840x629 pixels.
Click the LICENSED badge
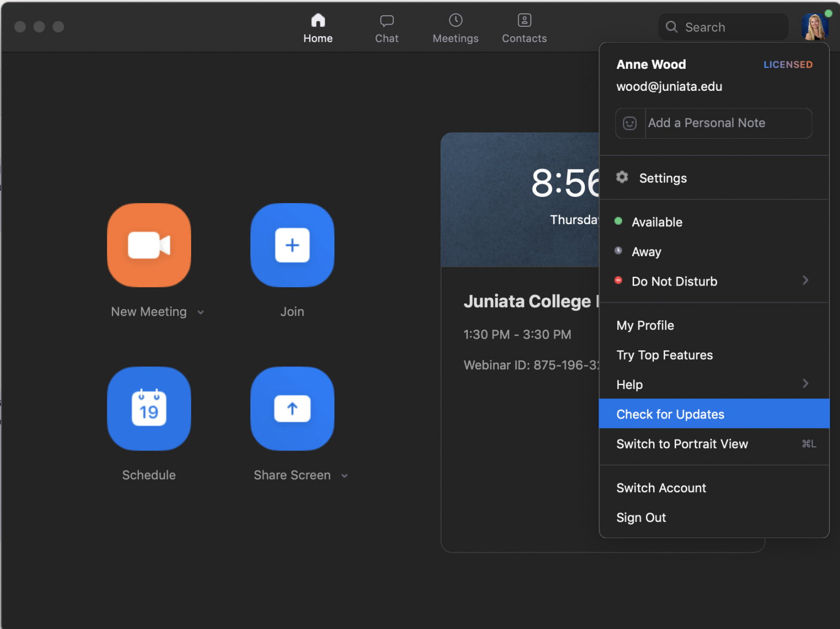[788, 65]
